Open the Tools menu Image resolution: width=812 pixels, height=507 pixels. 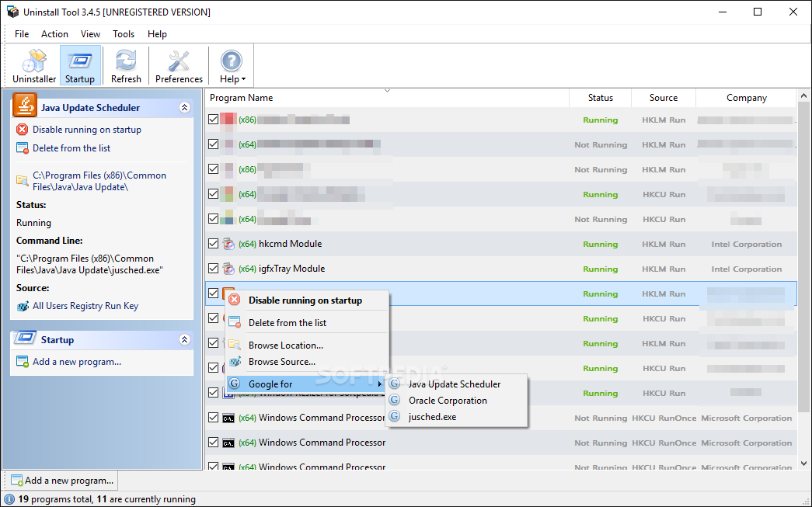(x=124, y=34)
